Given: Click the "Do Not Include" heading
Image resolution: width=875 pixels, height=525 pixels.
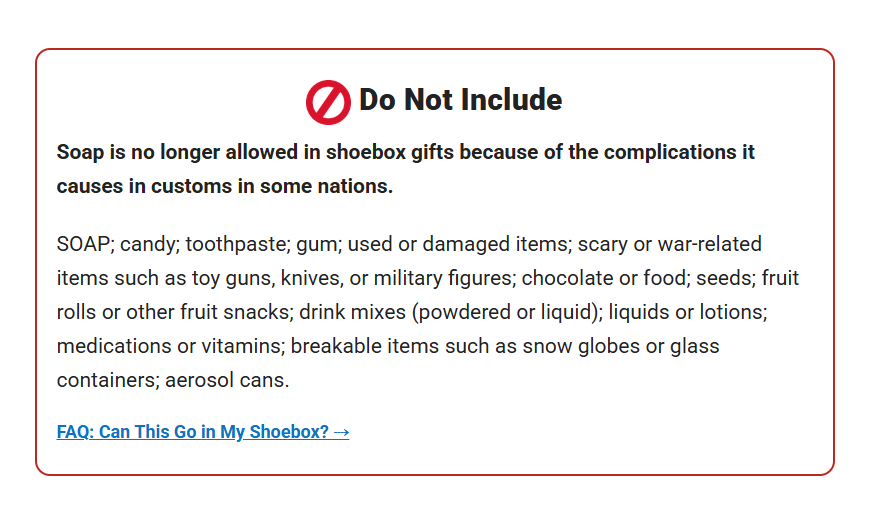Looking at the screenshot, I should pos(460,100).
